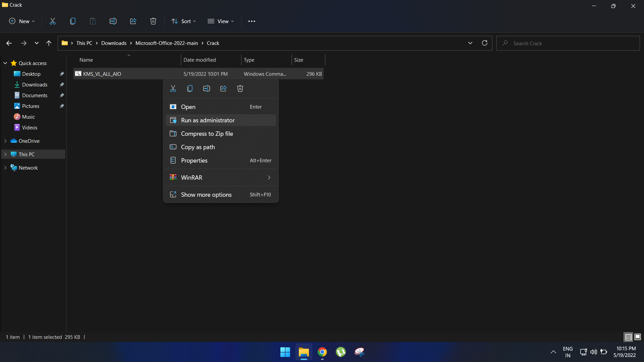Image resolution: width=644 pixels, height=362 pixels.
Task: Click the File Explorer taskbar icon
Action: 304,352
